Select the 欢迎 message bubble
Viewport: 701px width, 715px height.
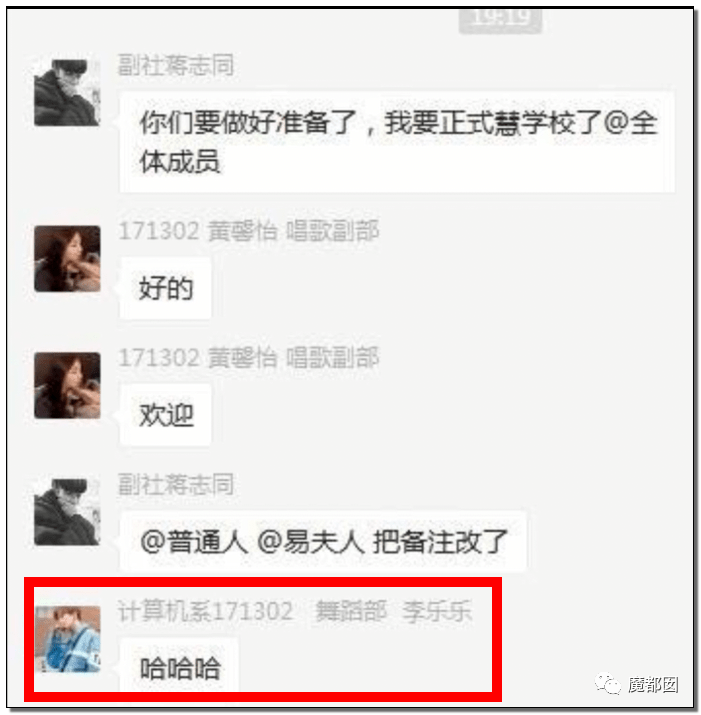click(x=165, y=414)
